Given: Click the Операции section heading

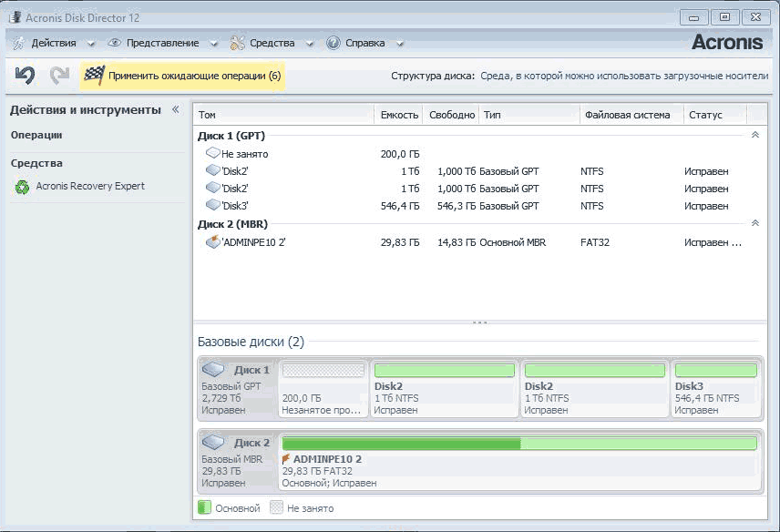Looking at the screenshot, I should [x=36, y=135].
